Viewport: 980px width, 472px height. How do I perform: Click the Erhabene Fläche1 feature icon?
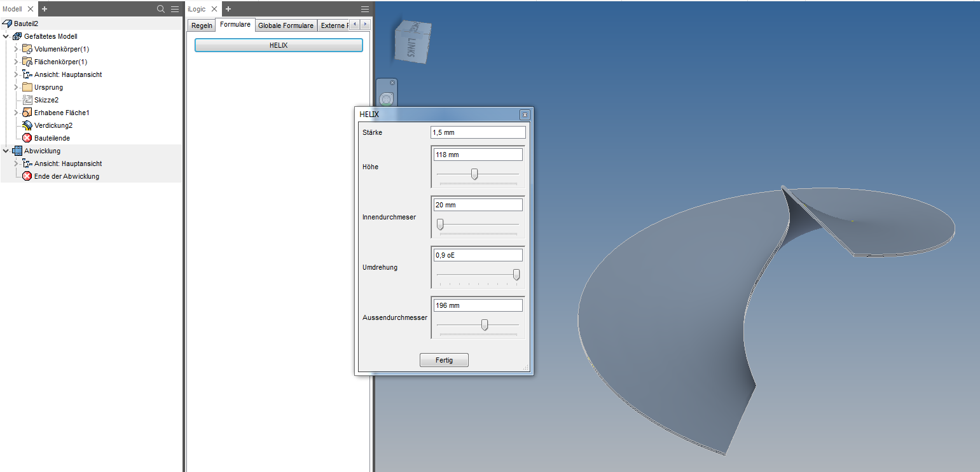(28, 113)
